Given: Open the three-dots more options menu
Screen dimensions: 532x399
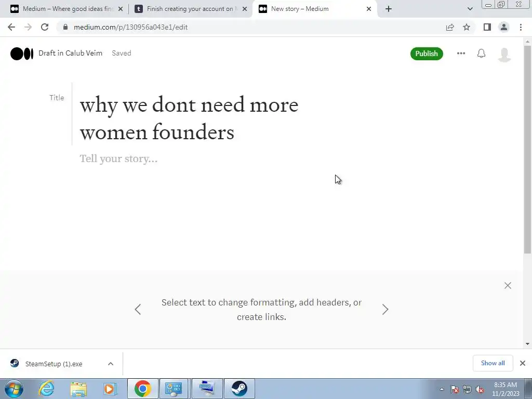Looking at the screenshot, I should tap(461, 54).
